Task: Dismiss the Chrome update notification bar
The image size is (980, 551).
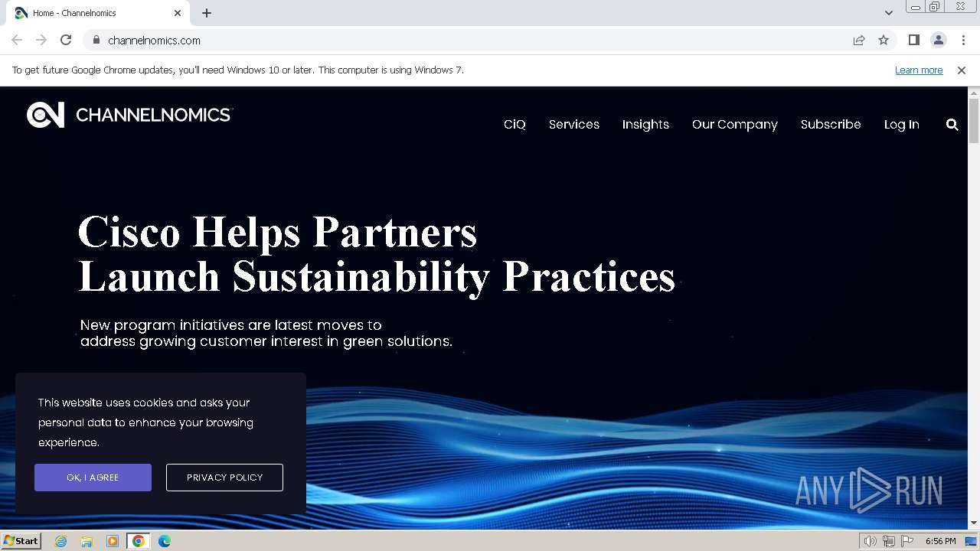Action: 962,70
